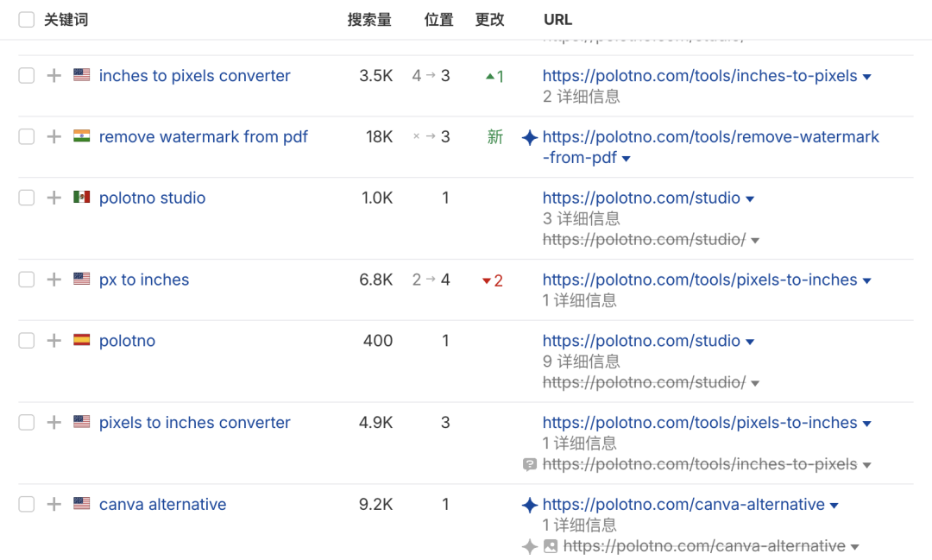Tick the select-all checkbox beside 关键词 header
This screenshot has width=932, height=560.
click(26, 20)
